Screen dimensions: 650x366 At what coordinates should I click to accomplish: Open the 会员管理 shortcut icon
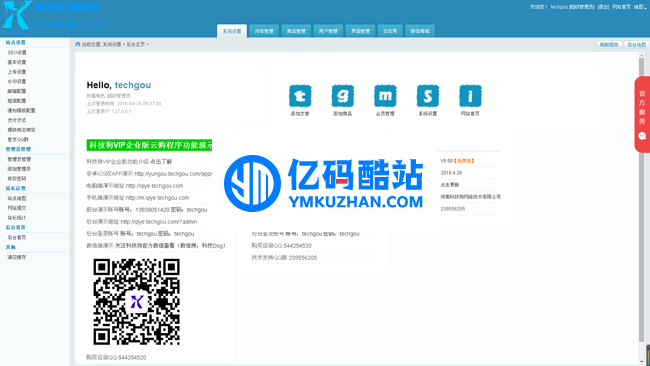coord(385,96)
